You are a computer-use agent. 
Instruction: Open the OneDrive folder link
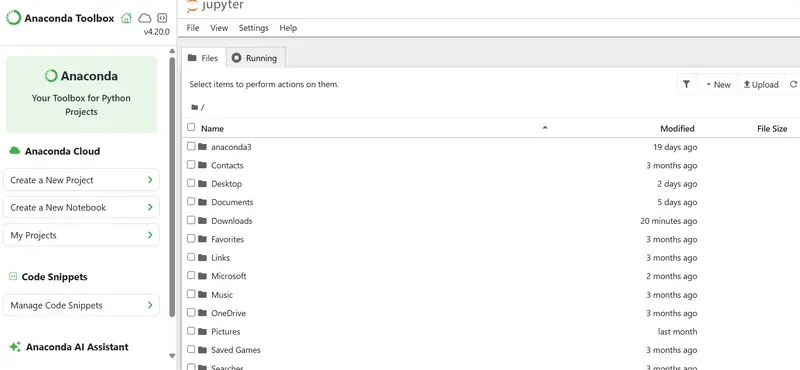pyautogui.click(x=229, y=313)
